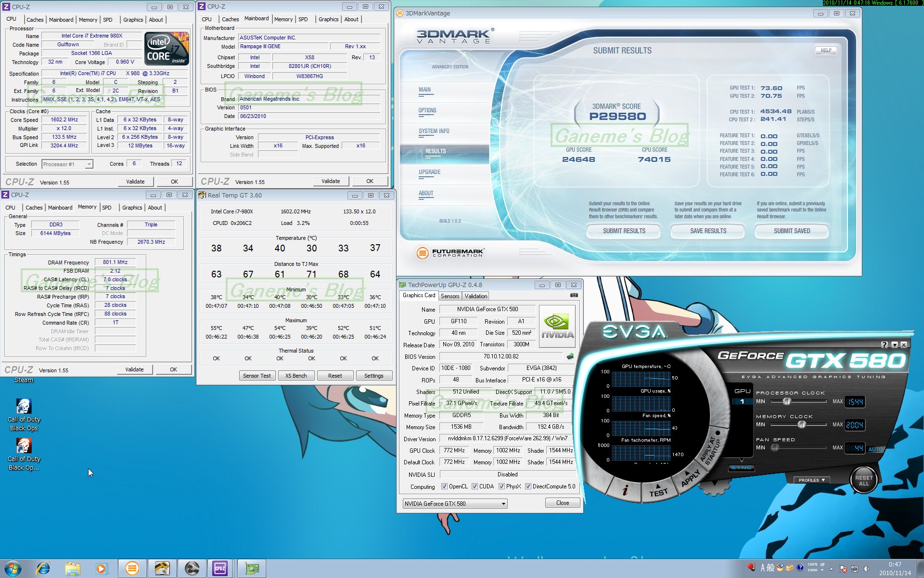Click the GPU-Z BIOS save chip icon
Viewport: 924px width, 578px height.
tap(570, 356)
